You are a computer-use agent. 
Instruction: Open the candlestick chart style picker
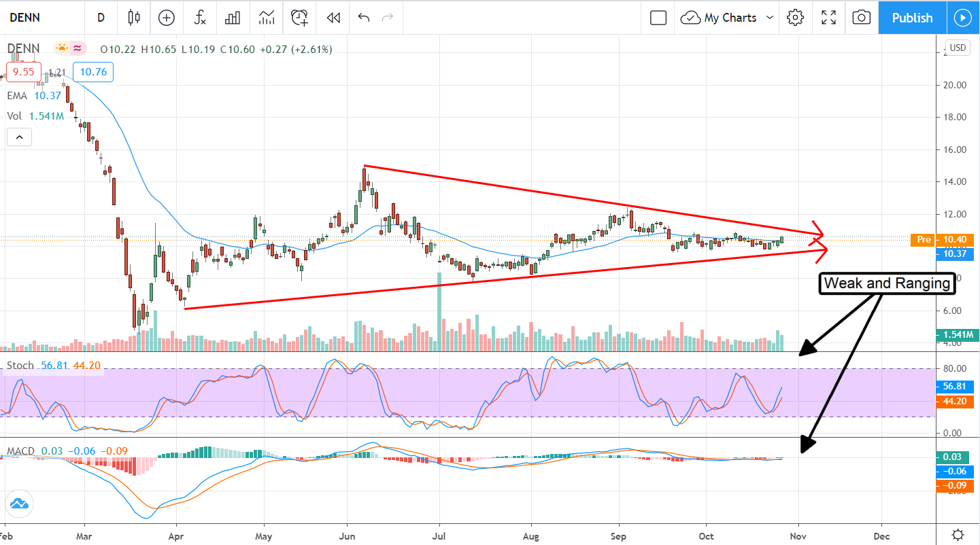point(134,18)
